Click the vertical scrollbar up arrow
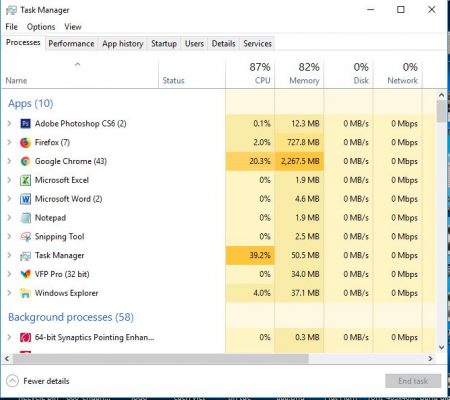 [441, 95]
